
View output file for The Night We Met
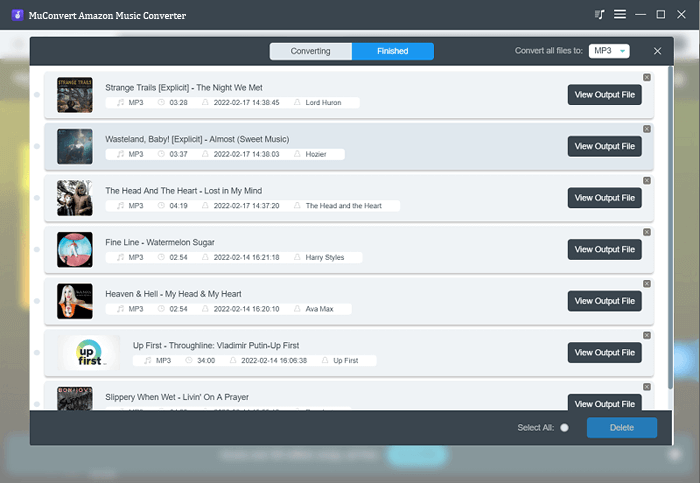click(x=604, y=95)
